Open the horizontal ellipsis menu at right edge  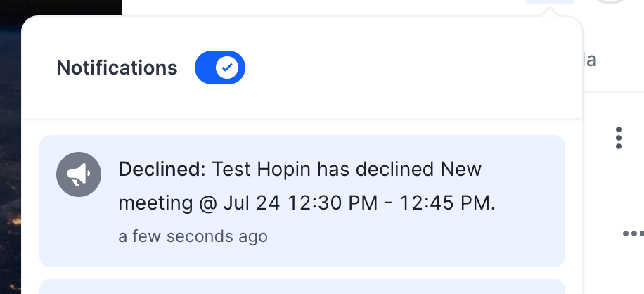click(x=633, y=234)
